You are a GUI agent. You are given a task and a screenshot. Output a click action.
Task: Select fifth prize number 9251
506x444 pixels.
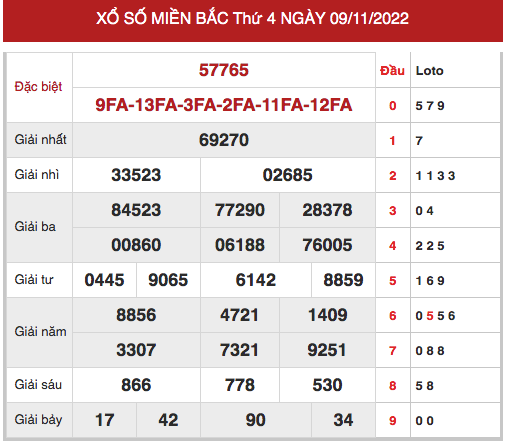pyautogui.click(x=327, y=350)
